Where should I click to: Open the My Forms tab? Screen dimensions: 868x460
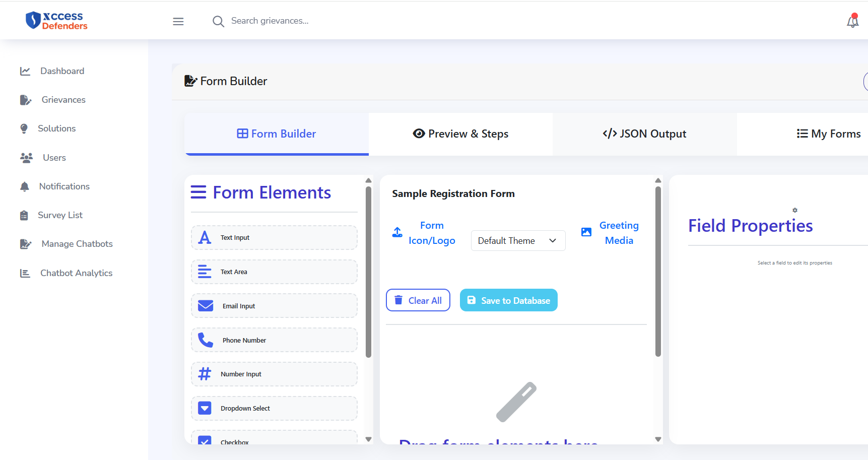828,134
